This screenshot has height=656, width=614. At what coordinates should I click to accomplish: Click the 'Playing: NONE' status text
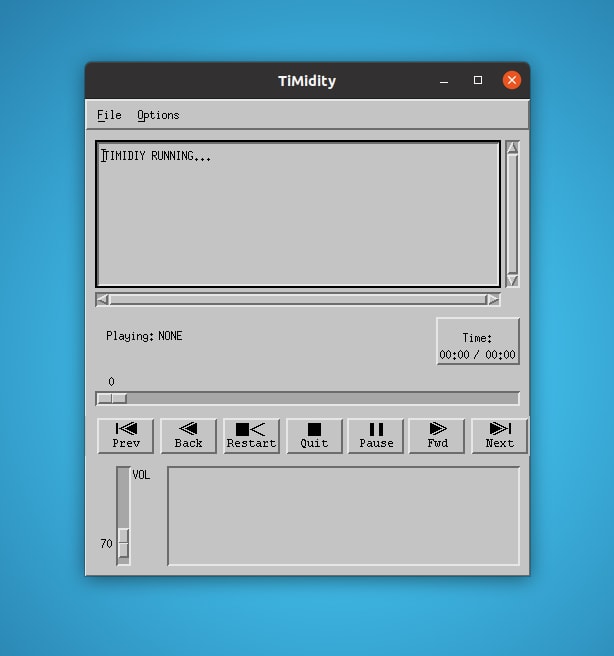click(x=144, y=336)
